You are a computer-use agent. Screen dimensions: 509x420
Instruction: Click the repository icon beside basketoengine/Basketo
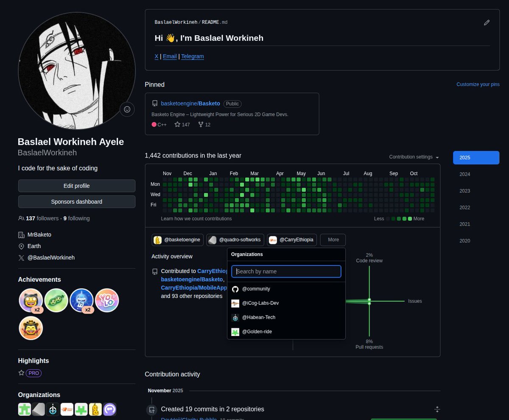[155, 103]
